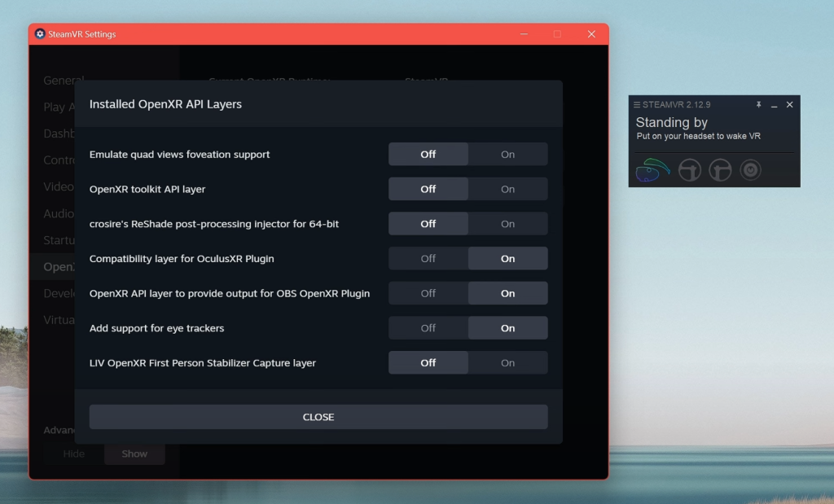Click the headset status icon in SteamVR
Viewport: 834px width, 504px height.
point(652,170)
